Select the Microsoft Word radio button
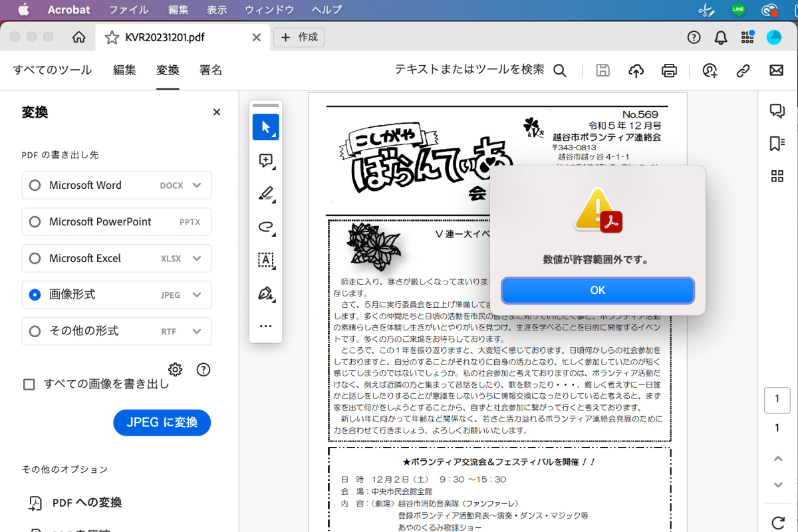The height and width of the screenshot is (532, 798). (x=35, y=186)
